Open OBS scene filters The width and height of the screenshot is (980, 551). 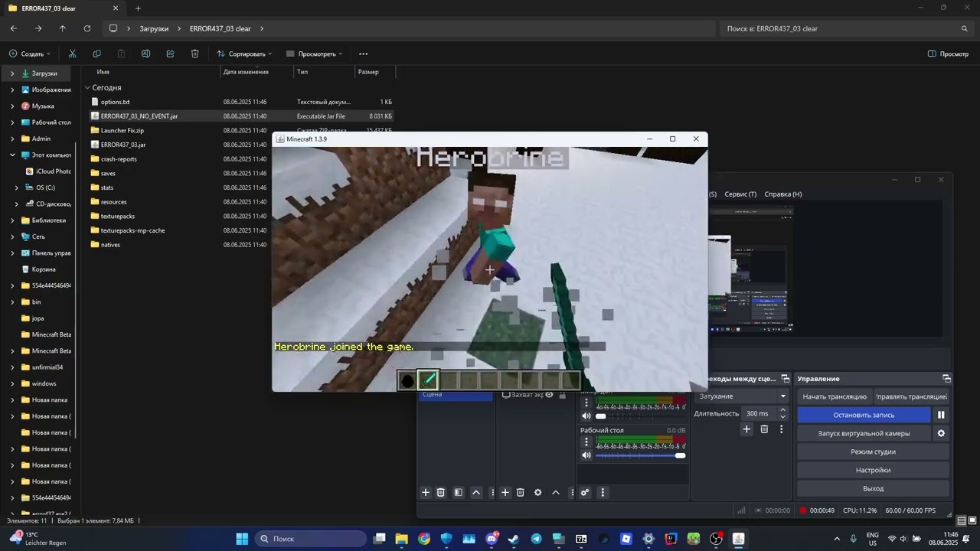(x=458, y=492)
